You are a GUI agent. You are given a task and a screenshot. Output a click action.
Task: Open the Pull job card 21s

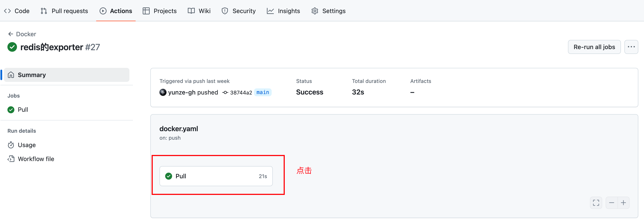(x=216, y=176)
